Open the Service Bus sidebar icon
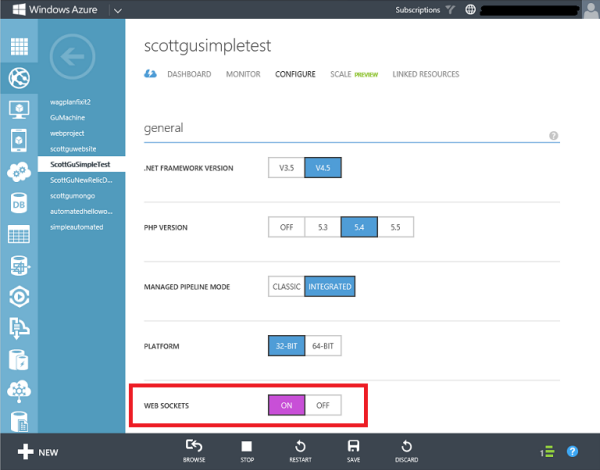The width and height of the screenshot is (600, 470). pos(19,328)
